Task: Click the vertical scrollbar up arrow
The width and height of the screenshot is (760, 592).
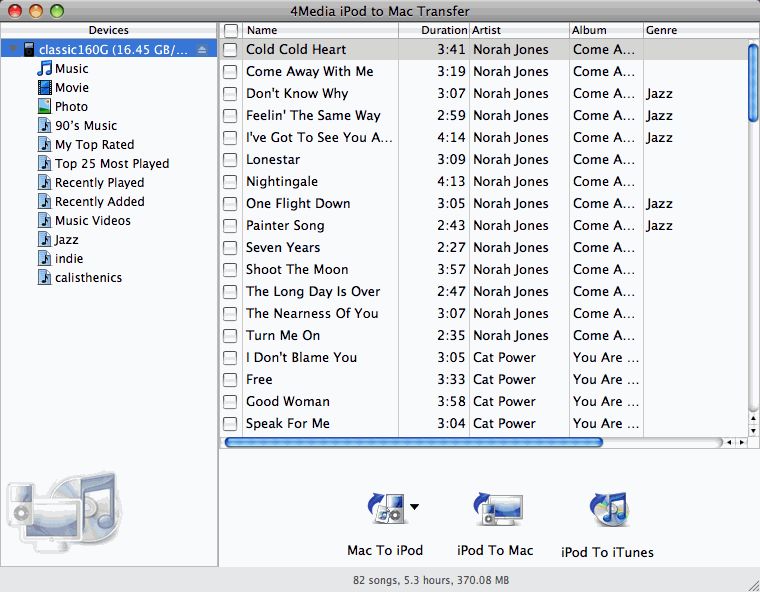Action: (753, 418)
